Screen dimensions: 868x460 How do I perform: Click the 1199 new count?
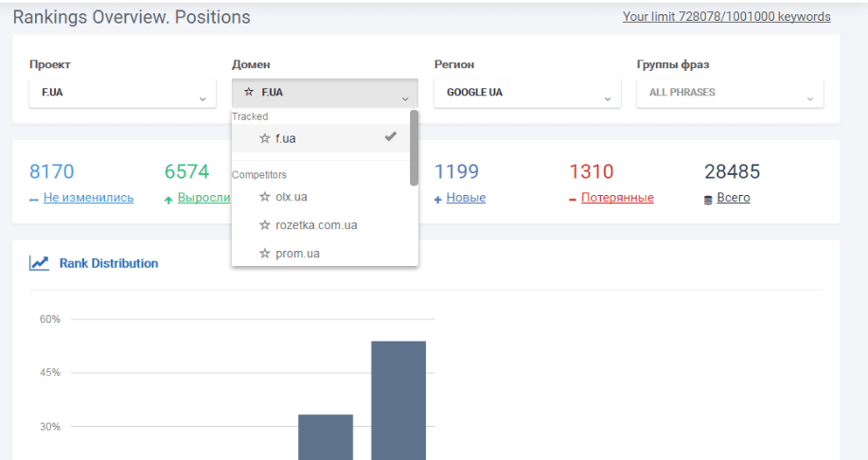tap(456, 171)
